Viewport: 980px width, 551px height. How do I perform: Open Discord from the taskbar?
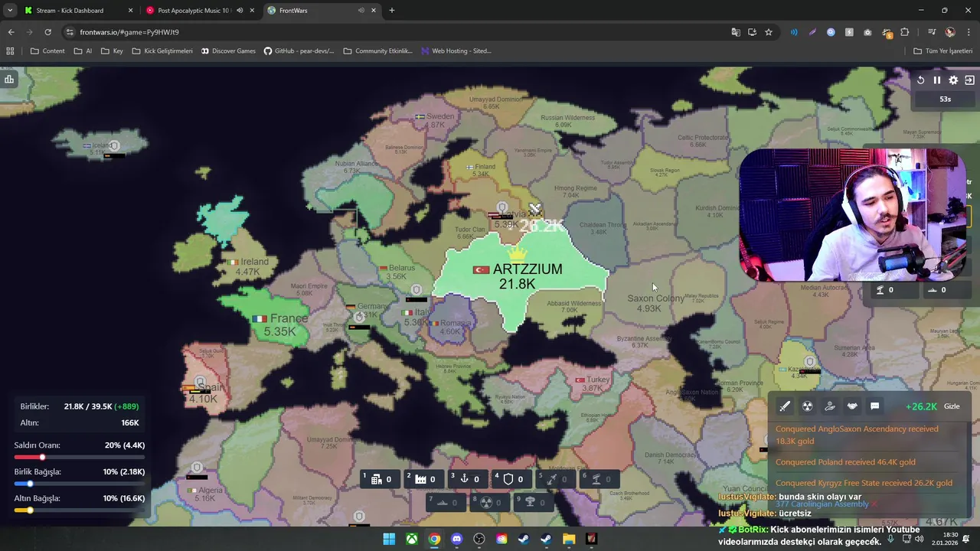click(x=457, y=539)
